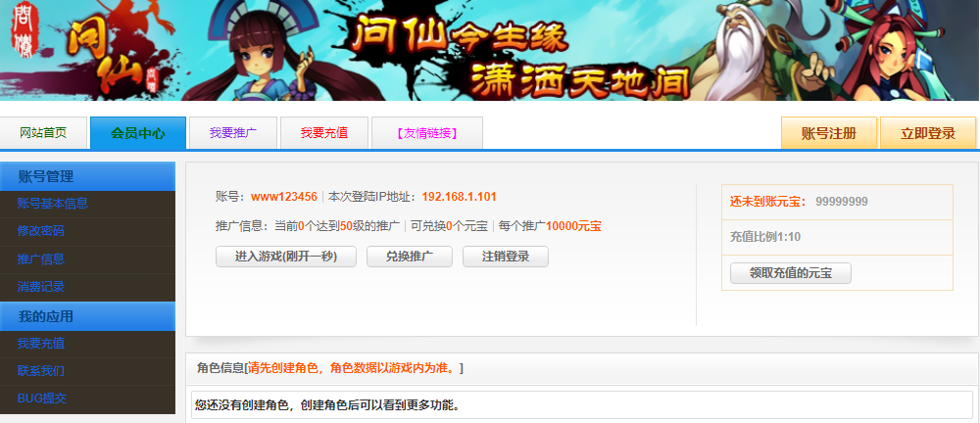Open the 网站首页 tab
Image resolution: width=980 pixels, height=423 pixels.
(x=43, y=133)
